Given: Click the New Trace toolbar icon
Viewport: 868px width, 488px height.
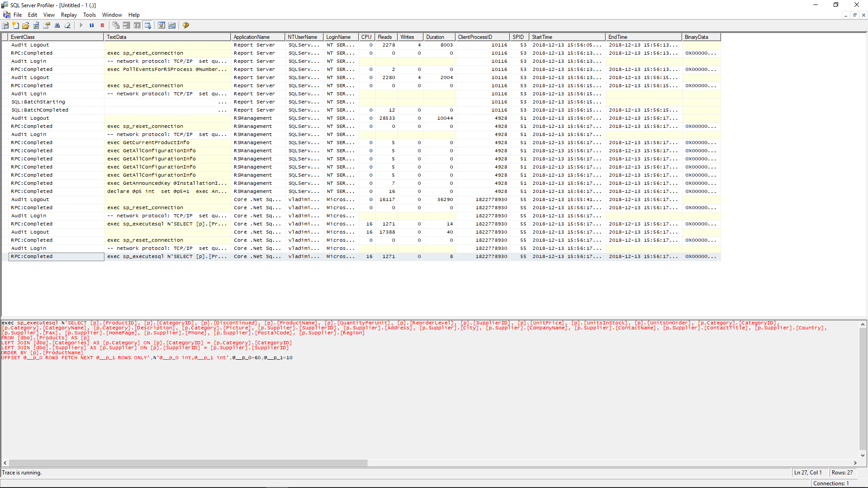Looking at the screenshot, I should pyautogui.click(x=5, y=25).
